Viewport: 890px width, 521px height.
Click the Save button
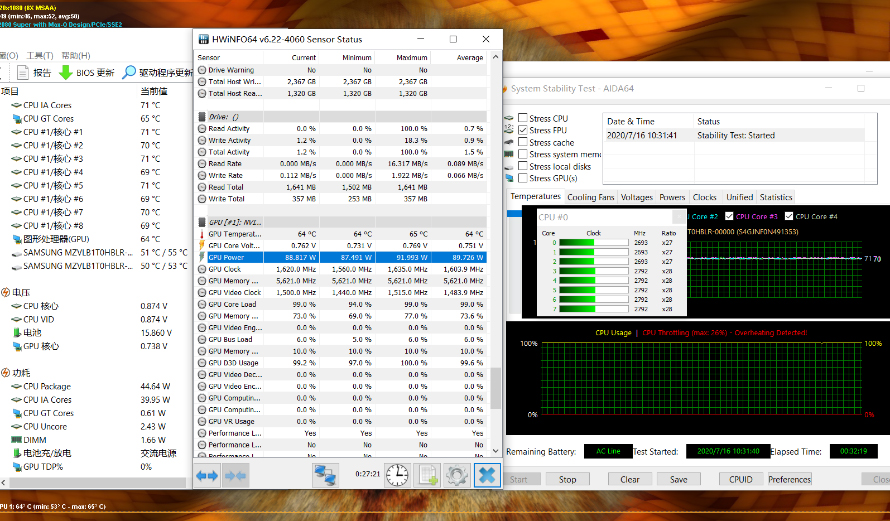679,480
